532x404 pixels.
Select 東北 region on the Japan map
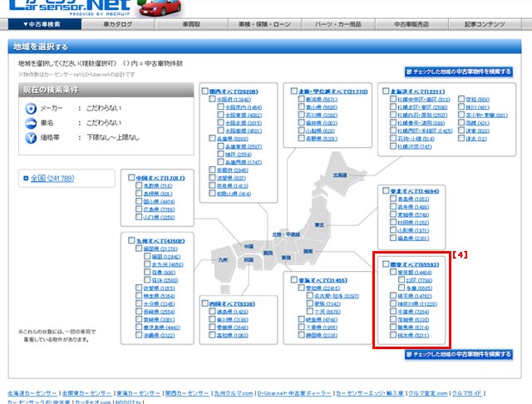320,224
